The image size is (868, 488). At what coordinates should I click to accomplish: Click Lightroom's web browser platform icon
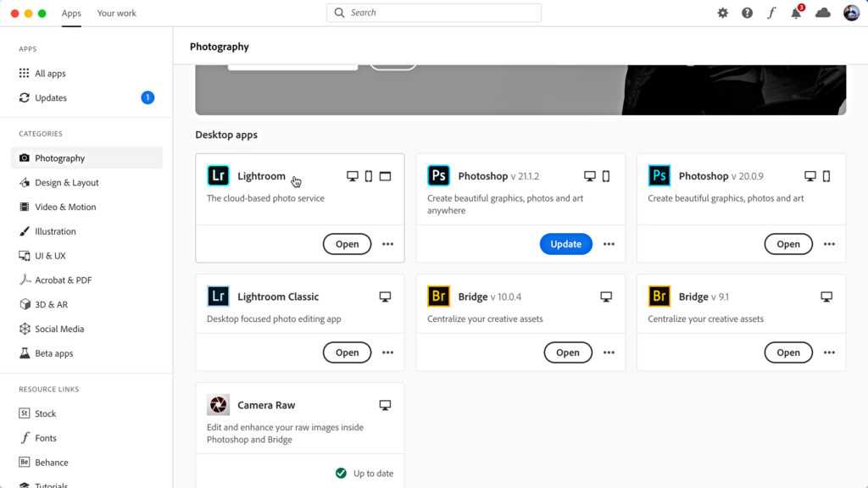click(x=385, y=176)
